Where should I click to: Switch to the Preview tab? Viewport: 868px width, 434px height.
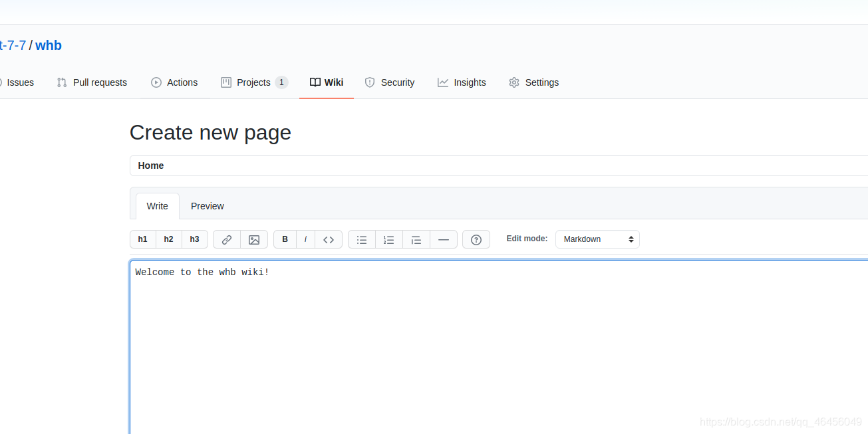point(208,206)
